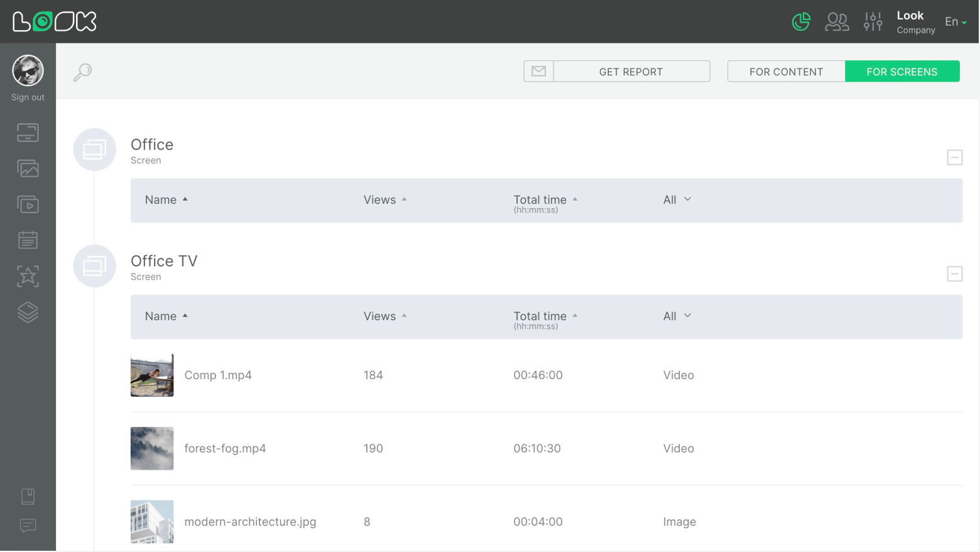
Task: Switch to the For Content tab
Action: 786,72
